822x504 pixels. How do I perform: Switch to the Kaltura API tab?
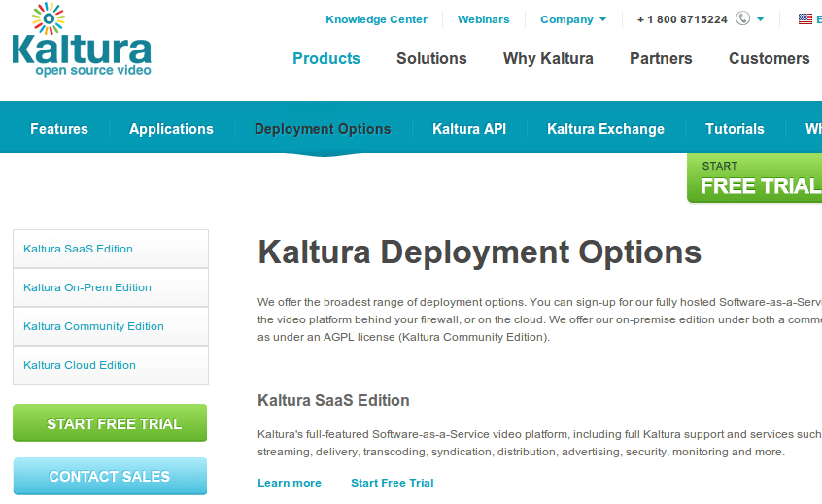coord(469,129)
